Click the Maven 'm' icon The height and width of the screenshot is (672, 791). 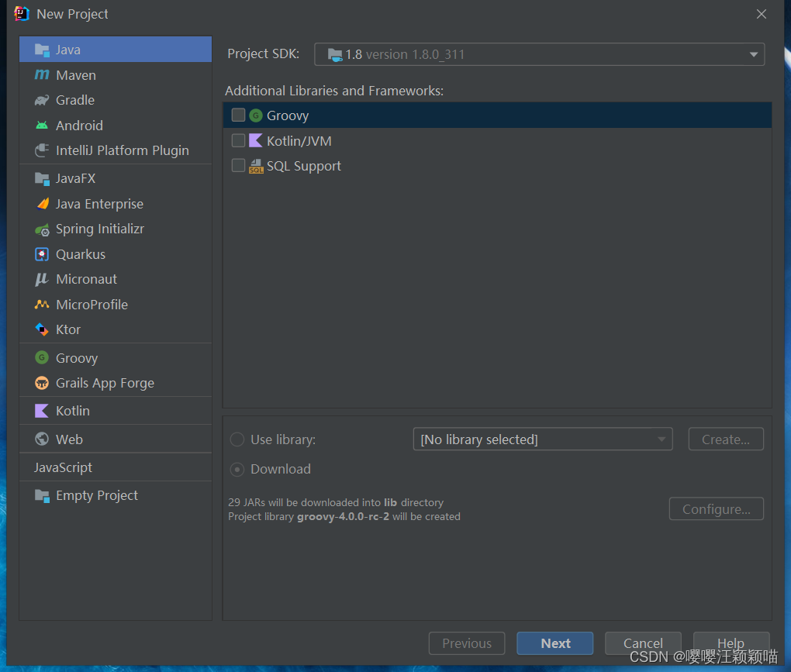click(x=42, y=74)
